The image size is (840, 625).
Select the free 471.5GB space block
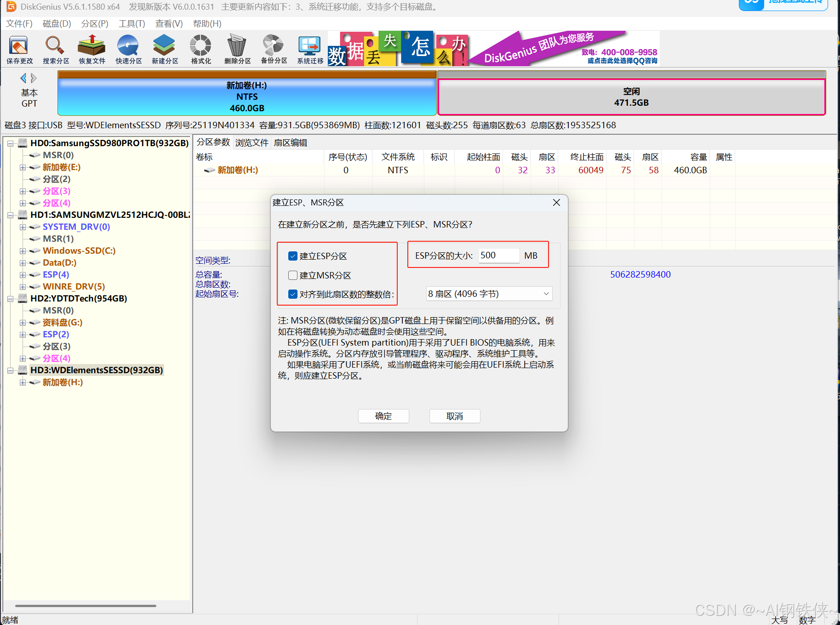[x=632, y=97]
